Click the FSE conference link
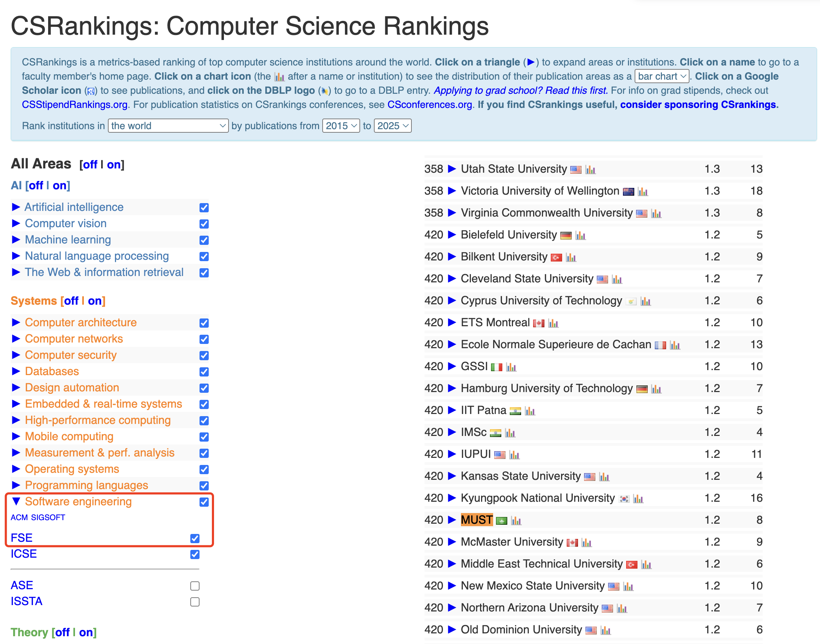The image size is (820, 644). pyautogui.click(x=22, y=538)
